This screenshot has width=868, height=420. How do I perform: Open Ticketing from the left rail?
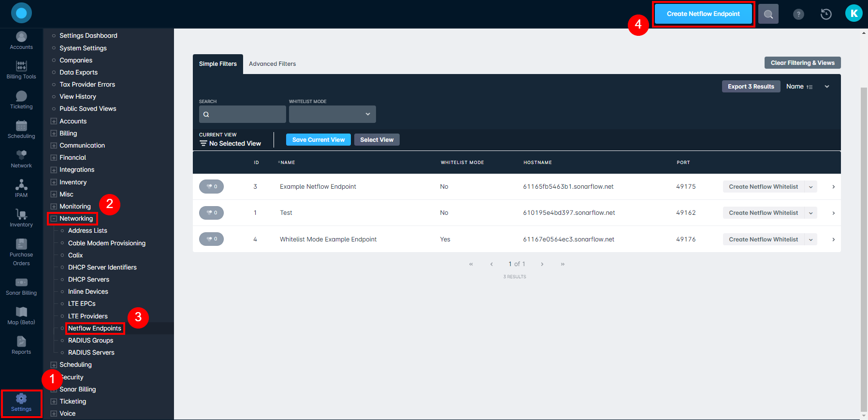[21, 100]
